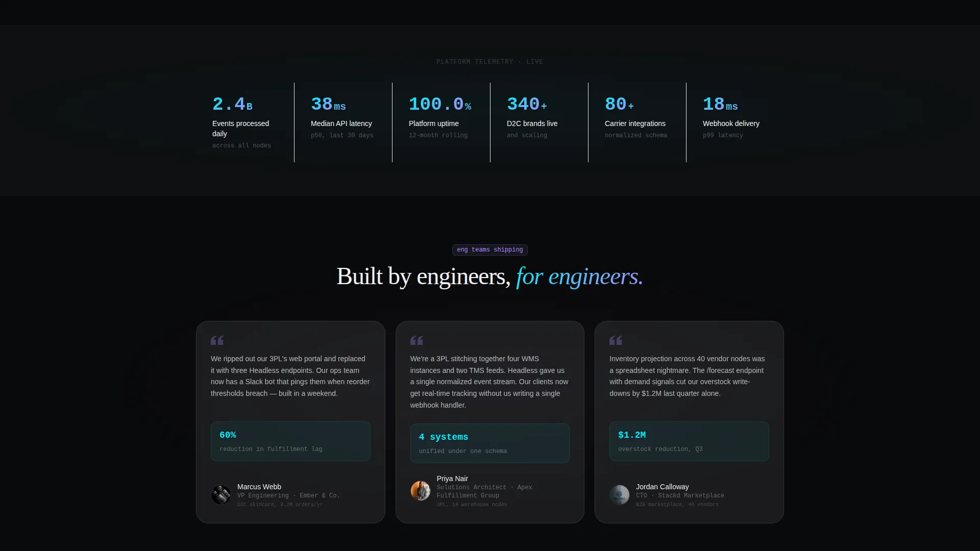Click the quote mark icon in Marcus Webb's card
980x551 pixels.
tap(217, 340)
